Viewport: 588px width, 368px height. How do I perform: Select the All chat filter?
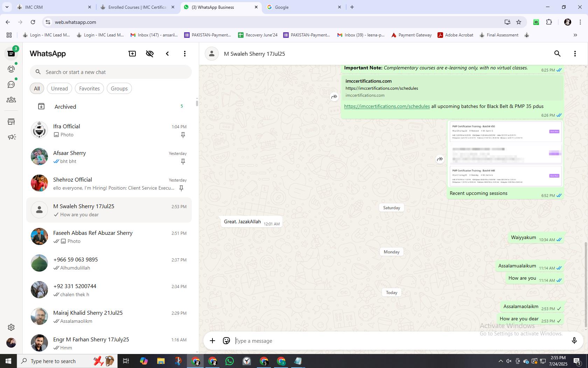tap(37, 89)
